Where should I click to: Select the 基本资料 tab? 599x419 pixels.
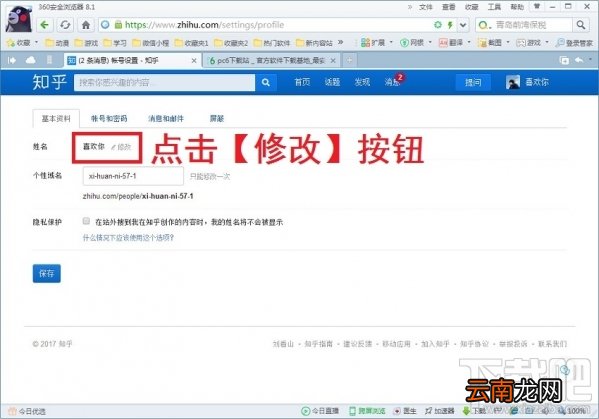(x=56, y=119)
